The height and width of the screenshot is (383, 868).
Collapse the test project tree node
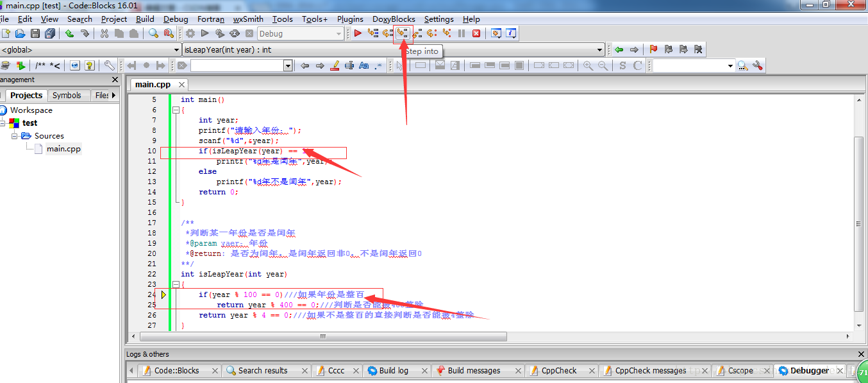(x=3, y=123)
